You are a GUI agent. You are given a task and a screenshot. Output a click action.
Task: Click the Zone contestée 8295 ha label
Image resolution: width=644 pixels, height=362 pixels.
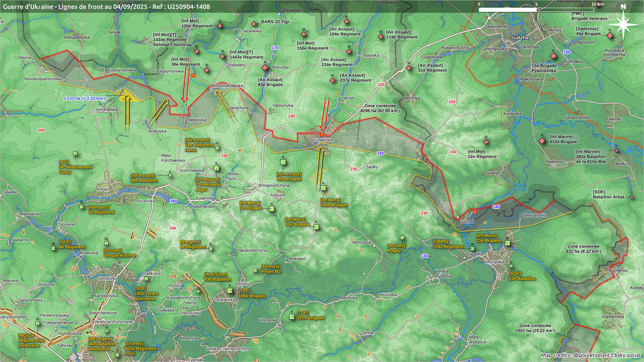click(x=380, y=108)
